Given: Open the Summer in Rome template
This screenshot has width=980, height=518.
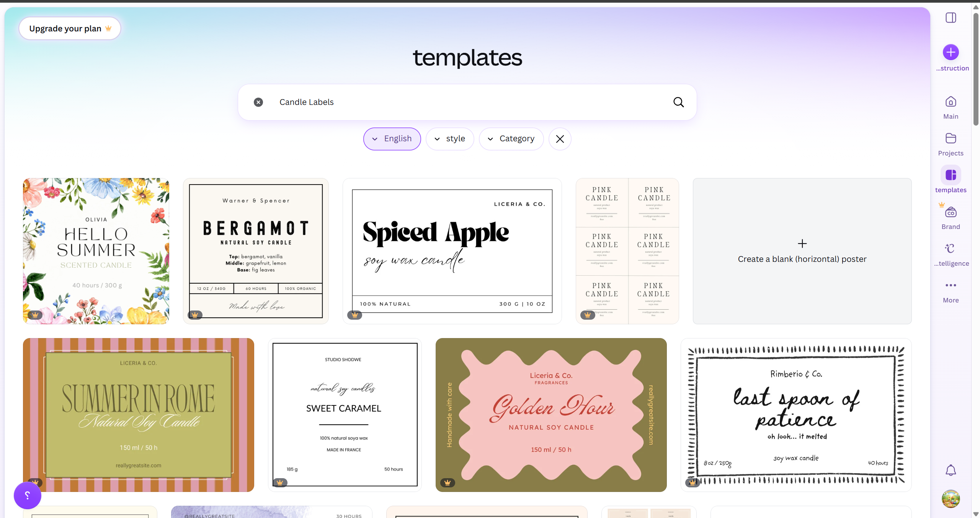Looking at the screenshot, I should click(x=139, y=415).
